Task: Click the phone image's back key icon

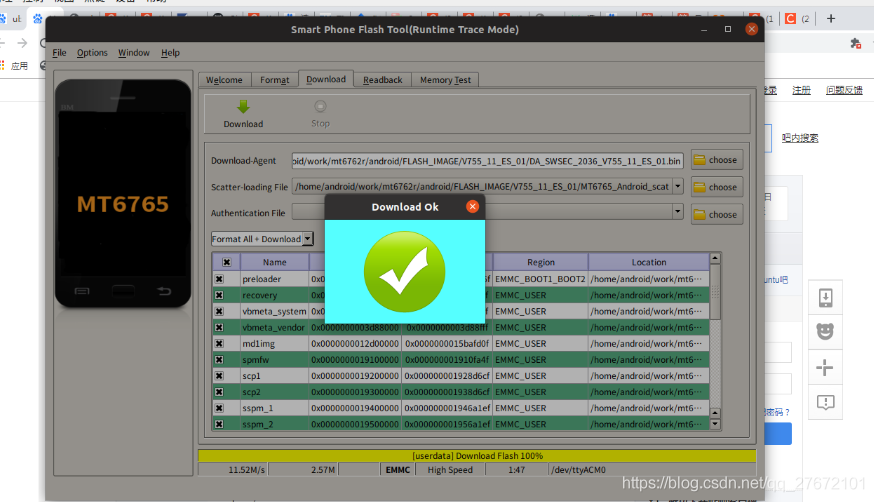Action: (164, 291)
